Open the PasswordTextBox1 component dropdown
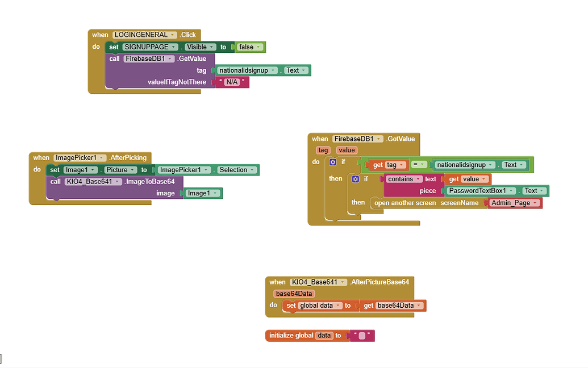This screenshot has height=368, width=588. 511,191
